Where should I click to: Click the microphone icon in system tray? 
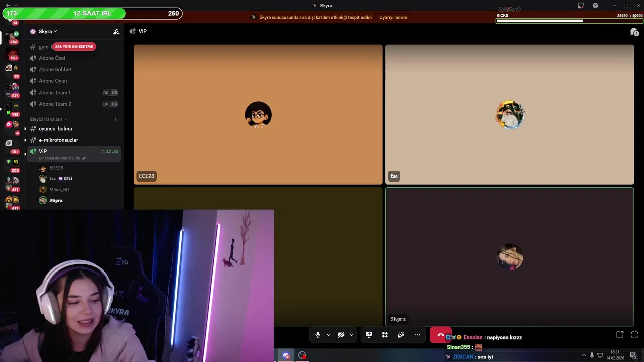click(x=592, y=355)
